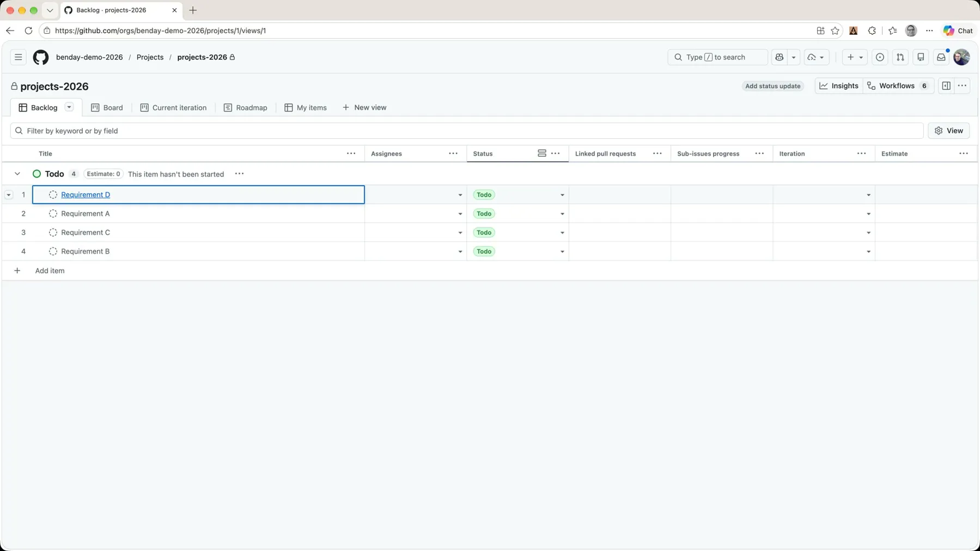
Task: Open Status column group-by icon
Action: pos(541,154)
